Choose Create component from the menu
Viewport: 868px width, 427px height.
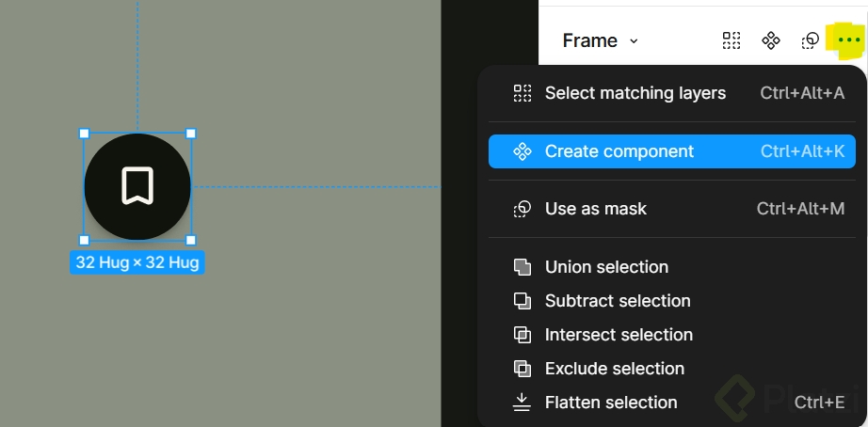click(x=619, y=151)
